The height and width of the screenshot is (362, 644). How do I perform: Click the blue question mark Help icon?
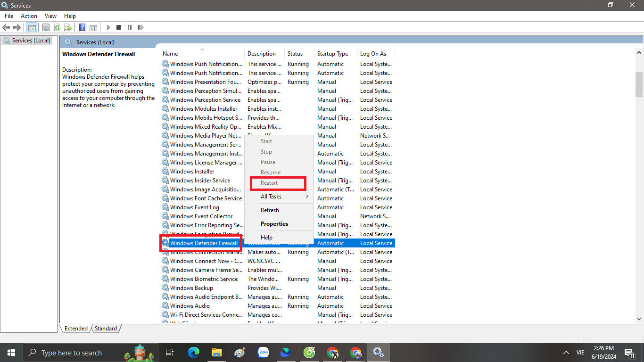pos(83,27)
